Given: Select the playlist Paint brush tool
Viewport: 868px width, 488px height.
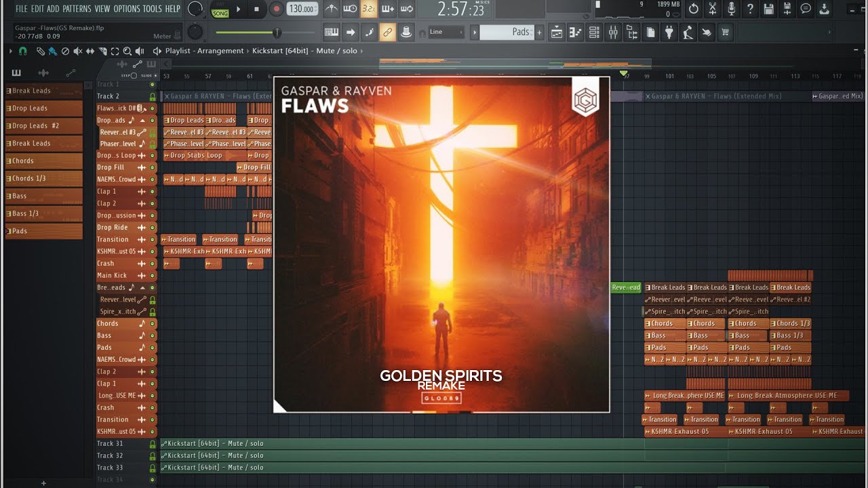Looking at the screenshot, I should pyautogui.click(x=53, y=51).
